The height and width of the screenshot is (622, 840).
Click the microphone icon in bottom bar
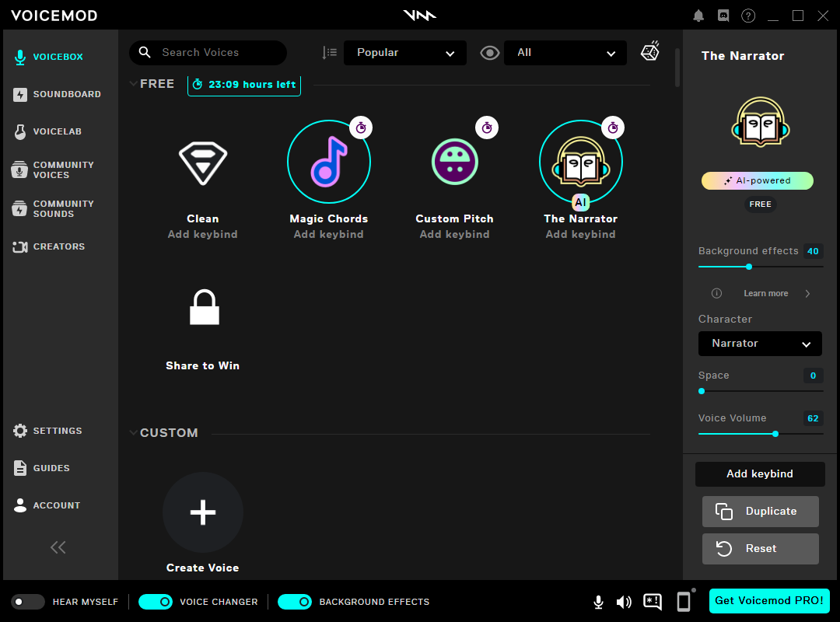[x=598, y=603]
